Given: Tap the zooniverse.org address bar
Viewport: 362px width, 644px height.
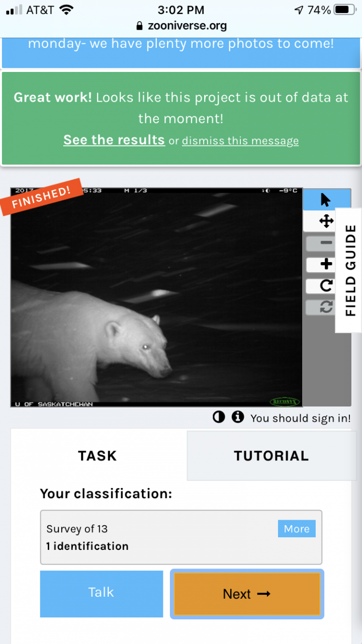Looking at the screenshot, I should tap(181, 26).
